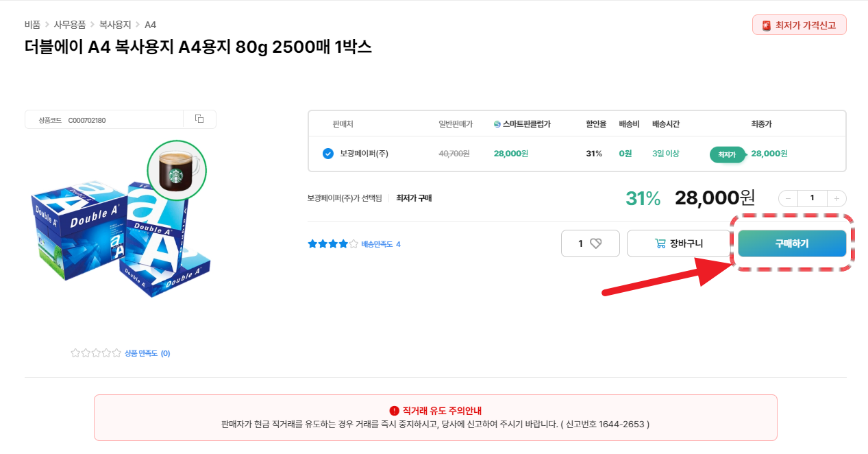The height and width of the screenshot is (454, 868).
Task: Click the Double A paper product image
Action: [x=120, y=233]
